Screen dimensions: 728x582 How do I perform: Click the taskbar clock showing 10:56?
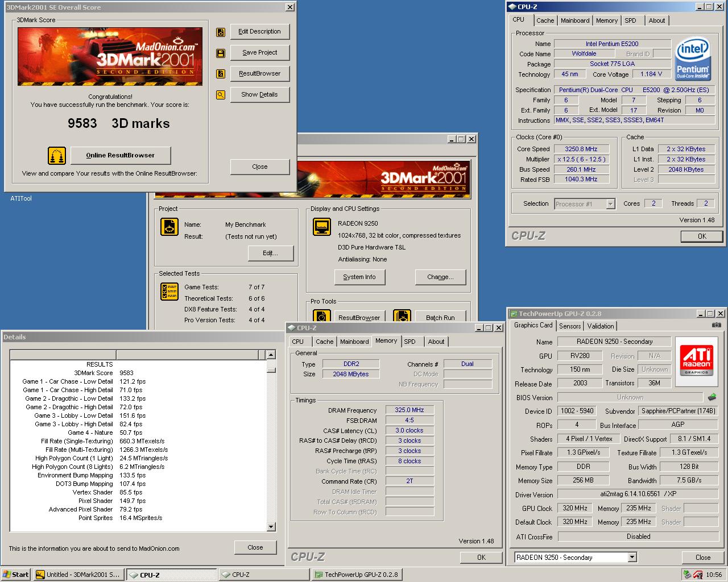coord(714,575)
